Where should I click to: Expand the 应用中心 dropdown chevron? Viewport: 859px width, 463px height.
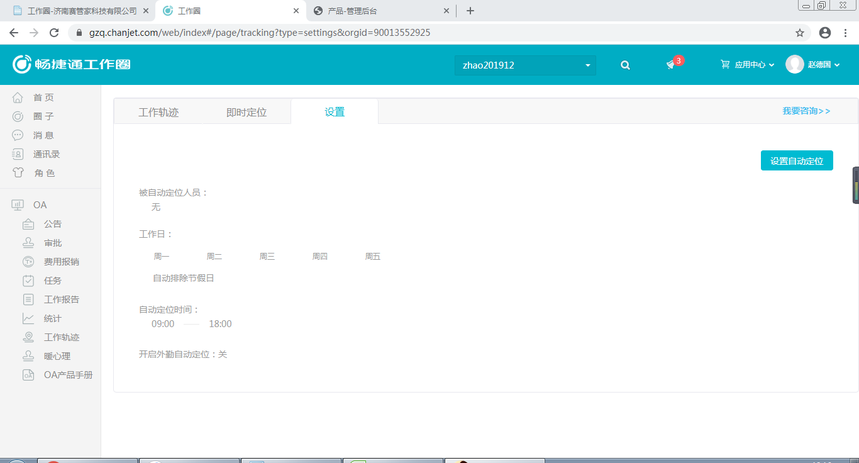[x=772, y=65]
